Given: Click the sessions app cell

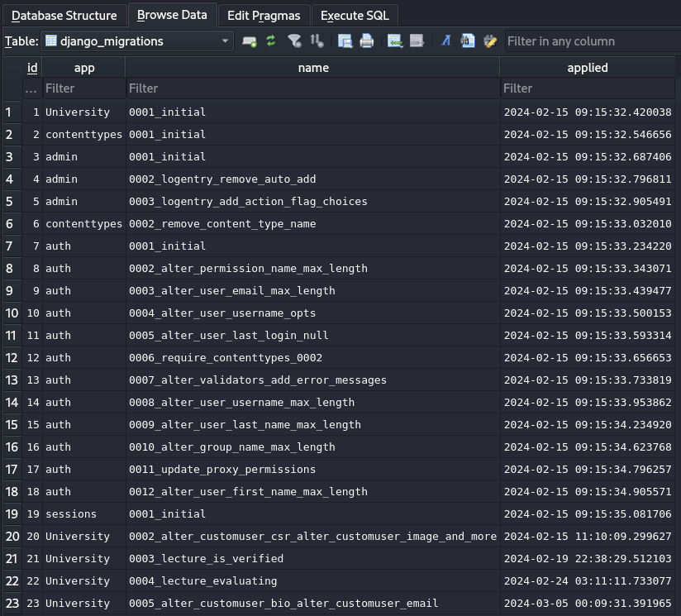Looking at the screenshot, I should coord(84,514).
